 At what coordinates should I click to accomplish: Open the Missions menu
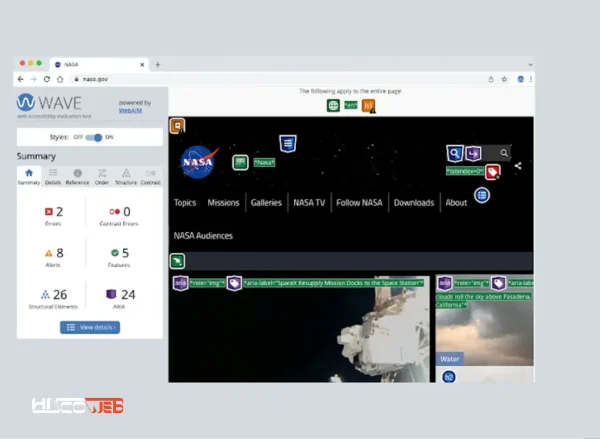tap(223, 202)
